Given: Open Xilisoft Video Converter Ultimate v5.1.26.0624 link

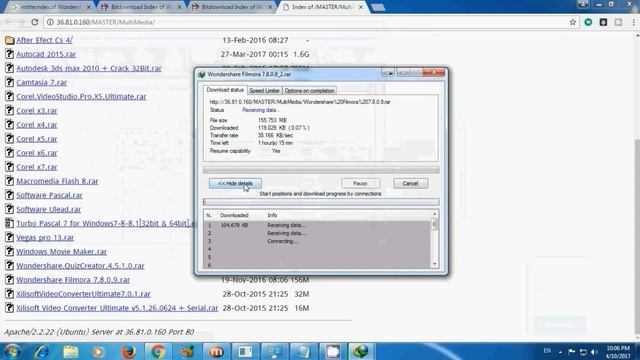Looking at the screenshot, I should pyautogui.click(x=117, y=308).
